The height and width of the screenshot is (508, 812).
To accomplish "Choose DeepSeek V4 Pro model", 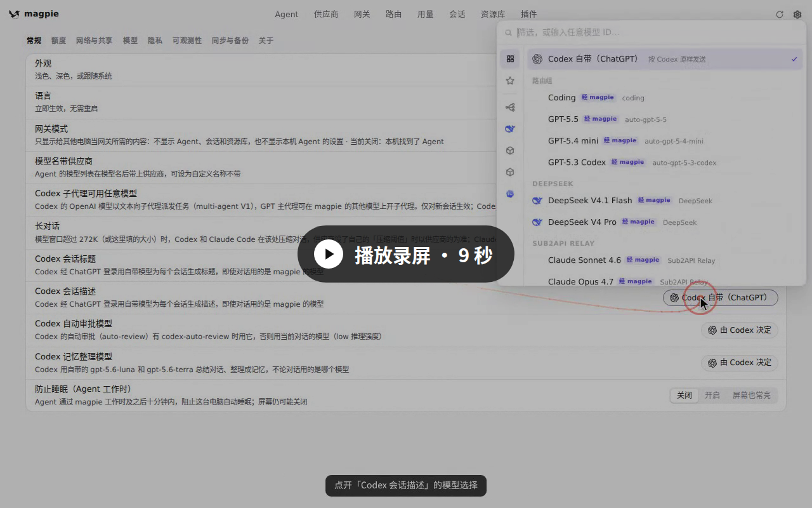I will [665, 222].
